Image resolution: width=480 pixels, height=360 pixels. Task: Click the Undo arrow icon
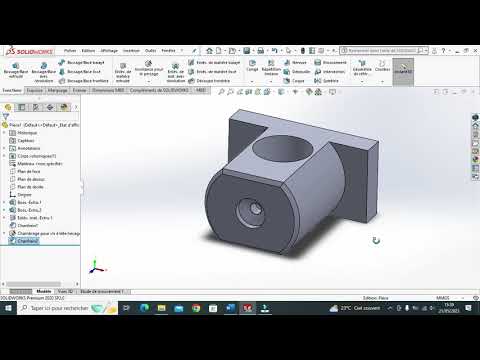click(x=275, y=51)
